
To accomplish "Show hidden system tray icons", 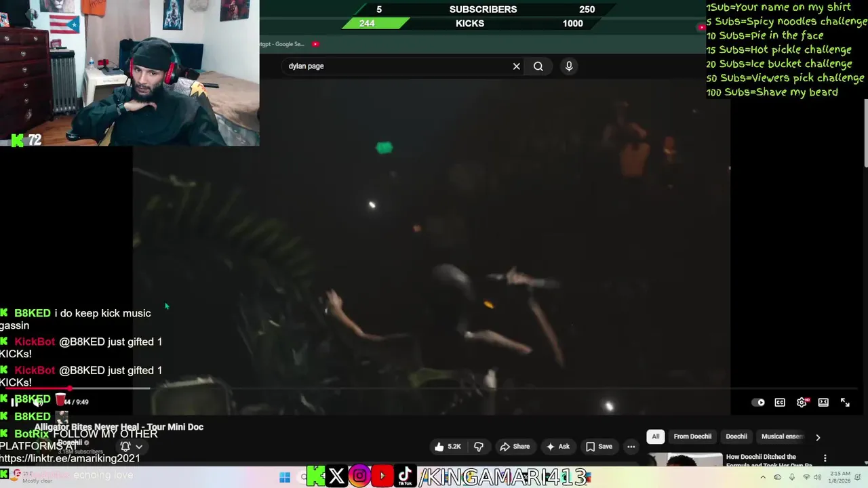I will (762, 477).
